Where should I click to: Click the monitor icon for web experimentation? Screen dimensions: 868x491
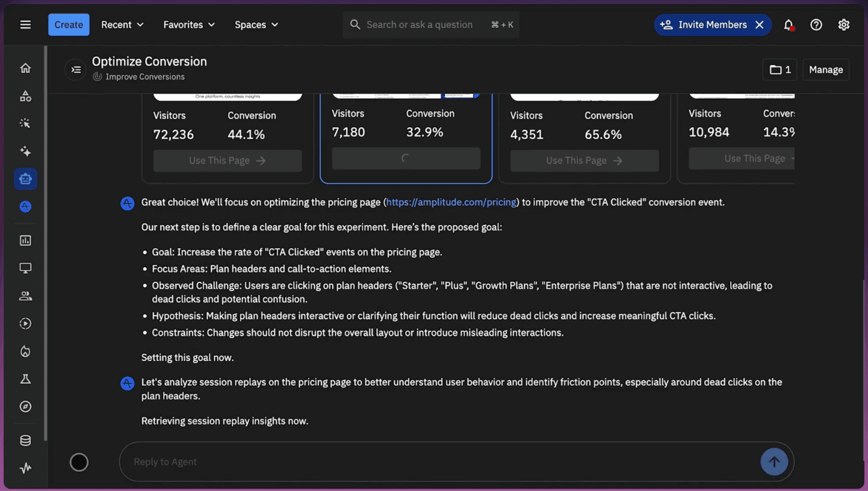[26, 268]
